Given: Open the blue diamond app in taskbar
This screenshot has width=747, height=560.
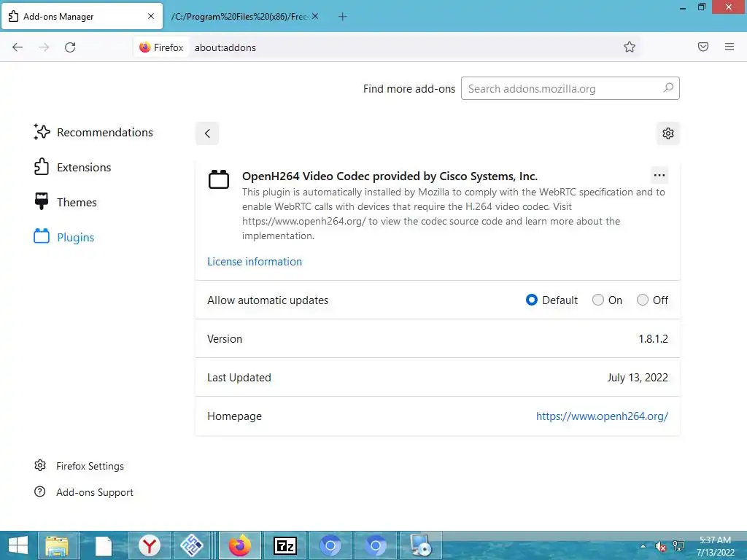Looking at the screenshot, I should pos(192,545).
